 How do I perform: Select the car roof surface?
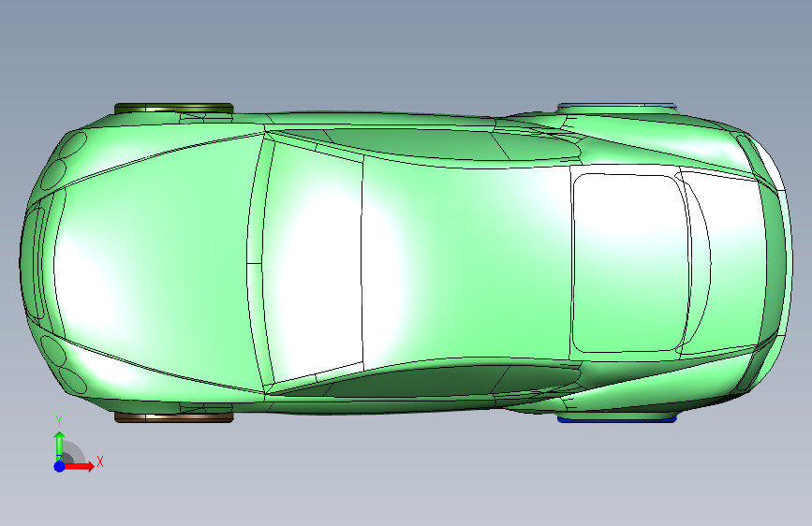[x=466, y=263]
